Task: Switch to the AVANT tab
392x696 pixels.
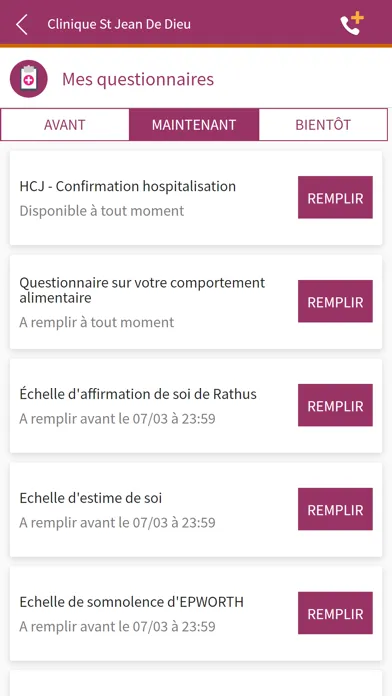Action: tap(65, 125)
